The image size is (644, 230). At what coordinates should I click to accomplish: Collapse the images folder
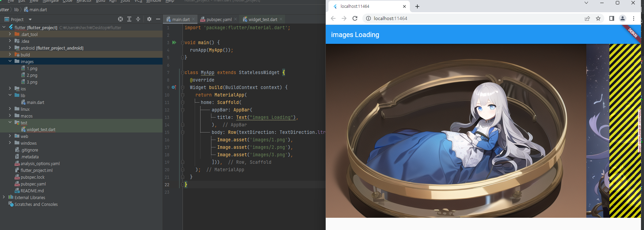(10, 61)
